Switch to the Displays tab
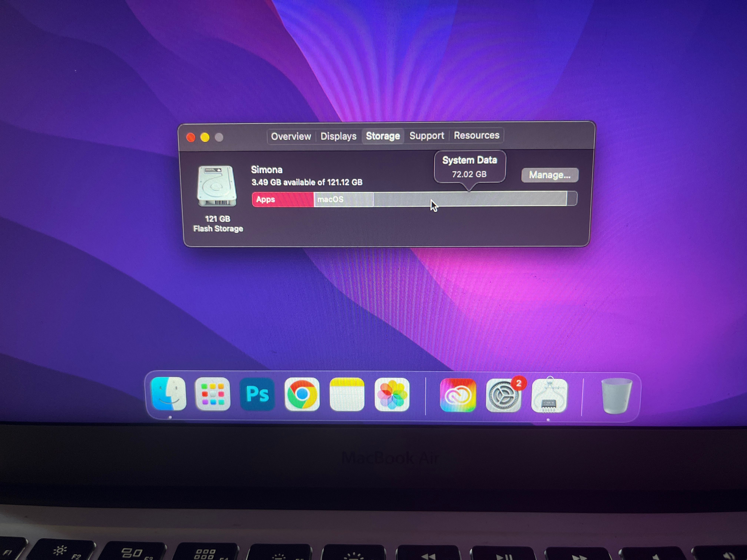This screenshot has width=747, height=560. coord(338,136)
